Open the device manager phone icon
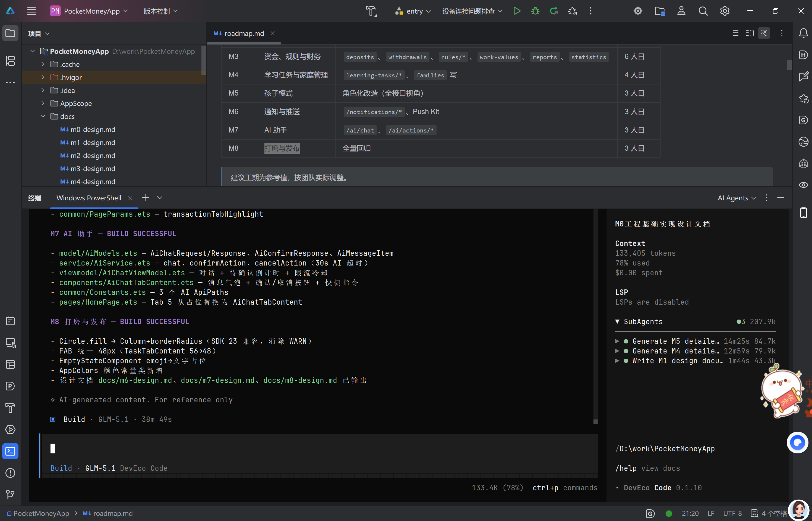 (x=803, y=213)
